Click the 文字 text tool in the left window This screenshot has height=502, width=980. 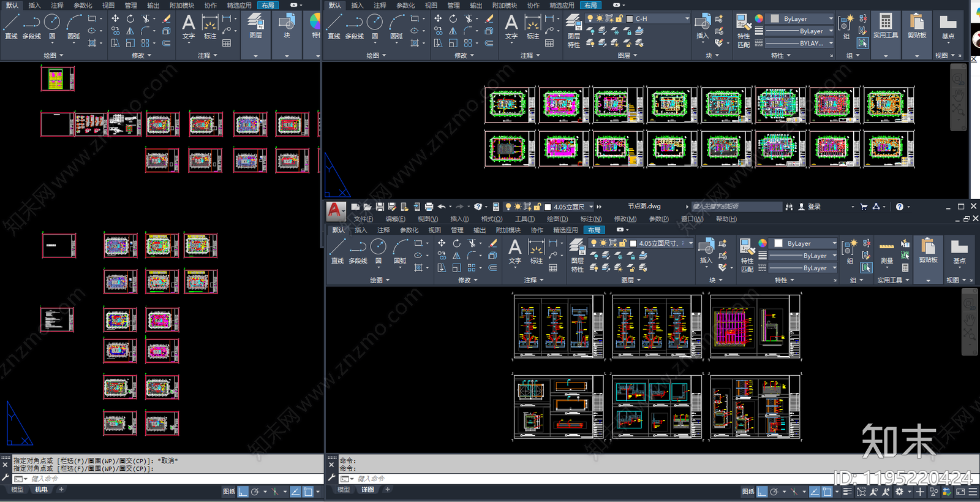(x=189, y=26)
